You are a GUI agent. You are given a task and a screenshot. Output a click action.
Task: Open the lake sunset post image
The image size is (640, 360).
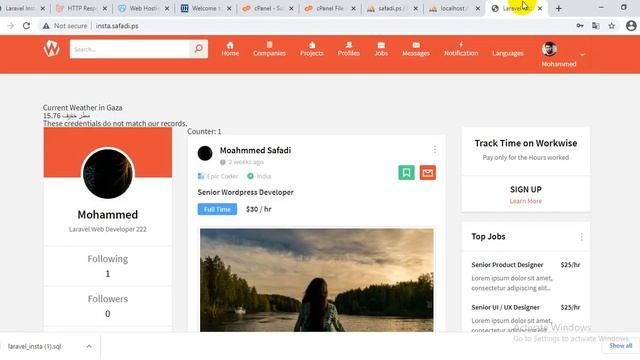click(x=317, y=280)
